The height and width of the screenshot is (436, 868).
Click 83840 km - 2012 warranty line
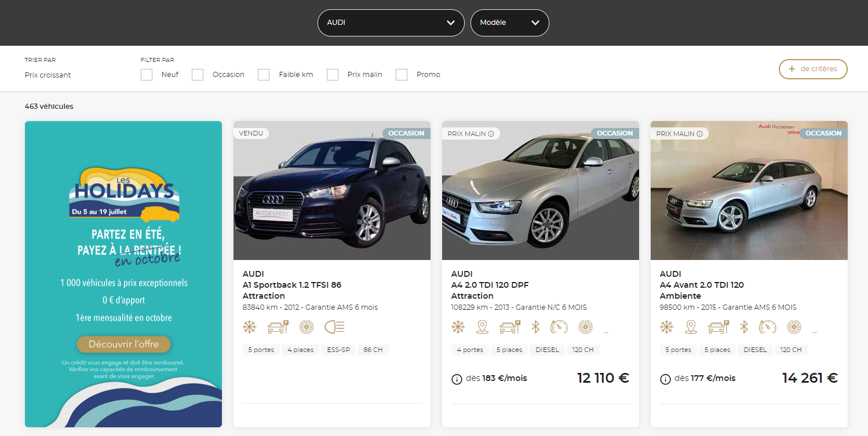[310, 307]
